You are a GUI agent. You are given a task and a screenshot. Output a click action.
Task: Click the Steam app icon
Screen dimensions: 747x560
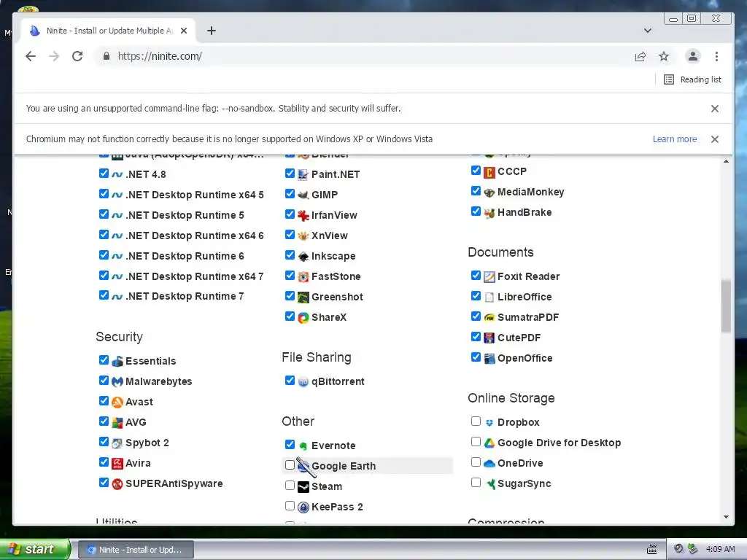tap(303, 487)
